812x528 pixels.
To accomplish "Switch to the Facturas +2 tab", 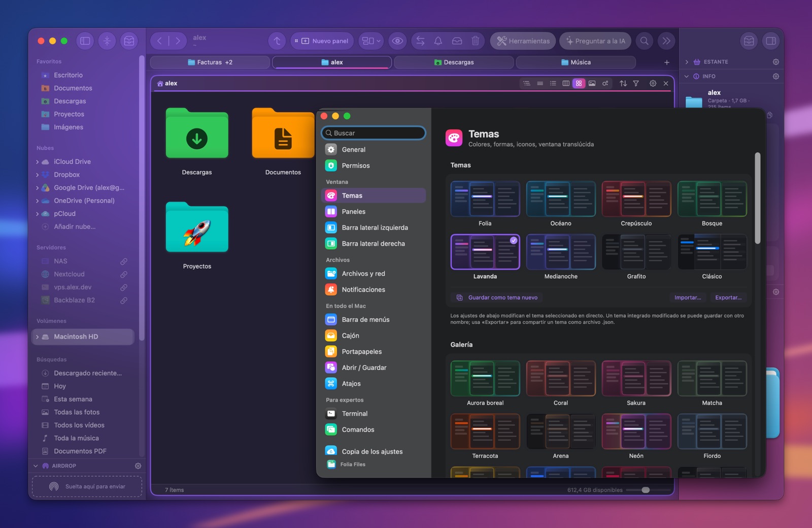I will coord(210,62).
